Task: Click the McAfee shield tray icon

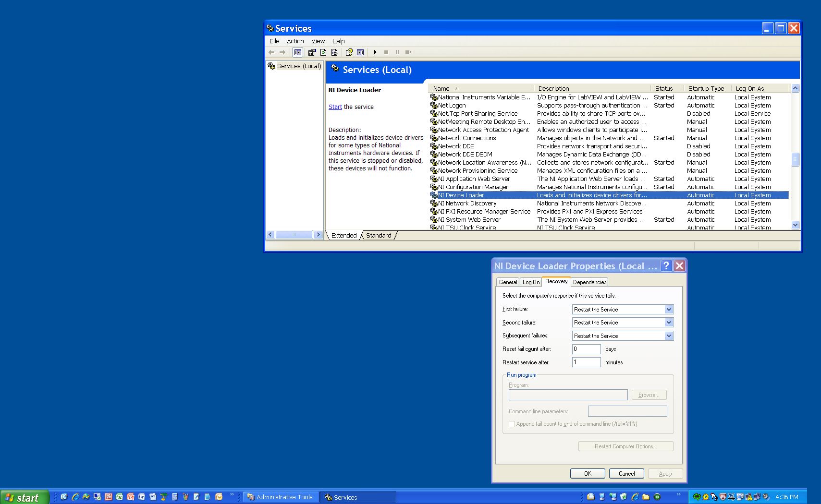Action: click(723, 497)
